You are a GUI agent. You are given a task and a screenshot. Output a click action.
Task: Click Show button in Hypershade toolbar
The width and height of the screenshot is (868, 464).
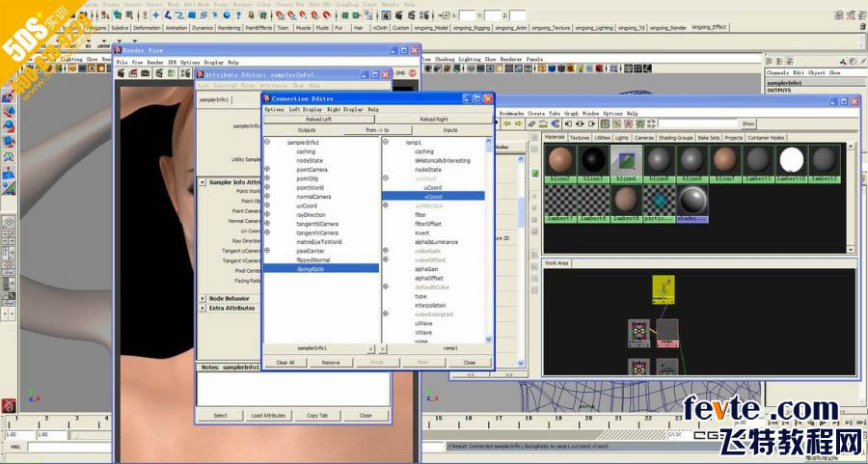747,123
